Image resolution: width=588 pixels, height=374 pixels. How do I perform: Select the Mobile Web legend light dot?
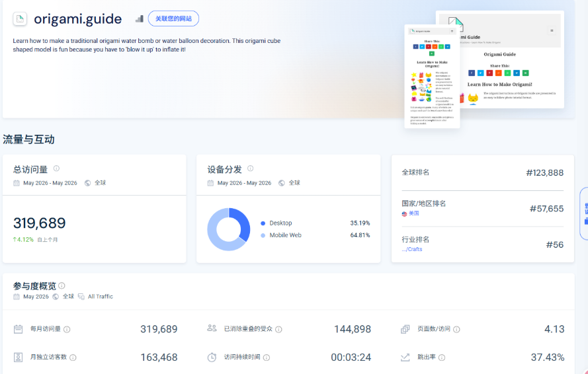point(263,236)
